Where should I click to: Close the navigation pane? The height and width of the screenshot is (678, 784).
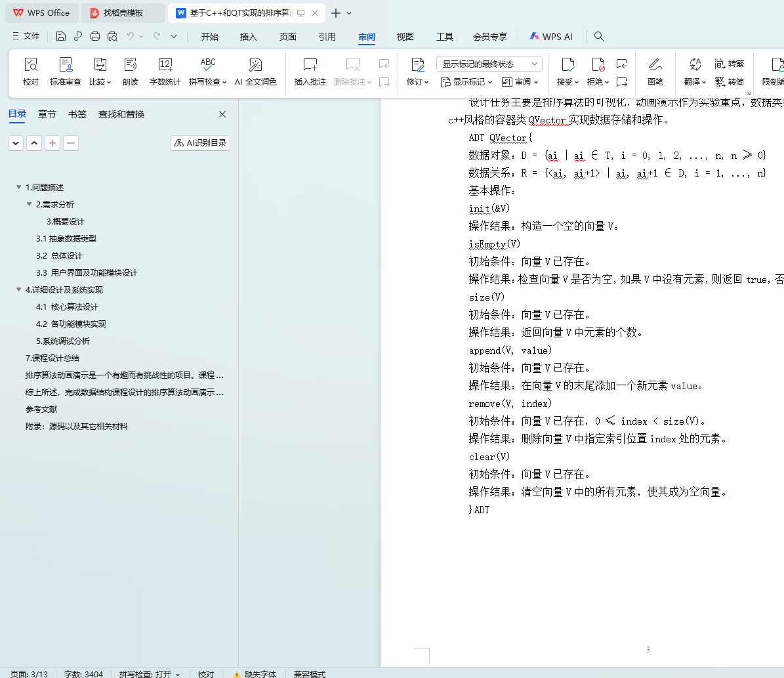pos(222,114)
